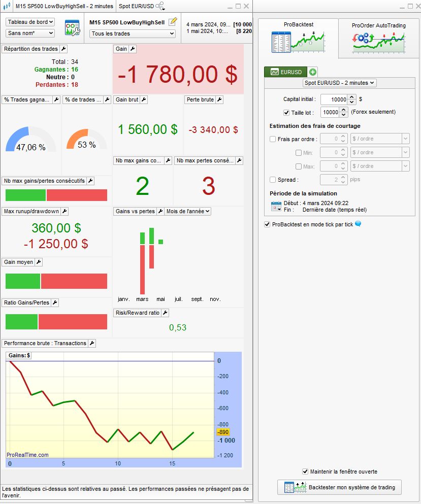Screen dimensions: 421x504
Task: Click the yellow -890 value marker
Action: point(223,432)
